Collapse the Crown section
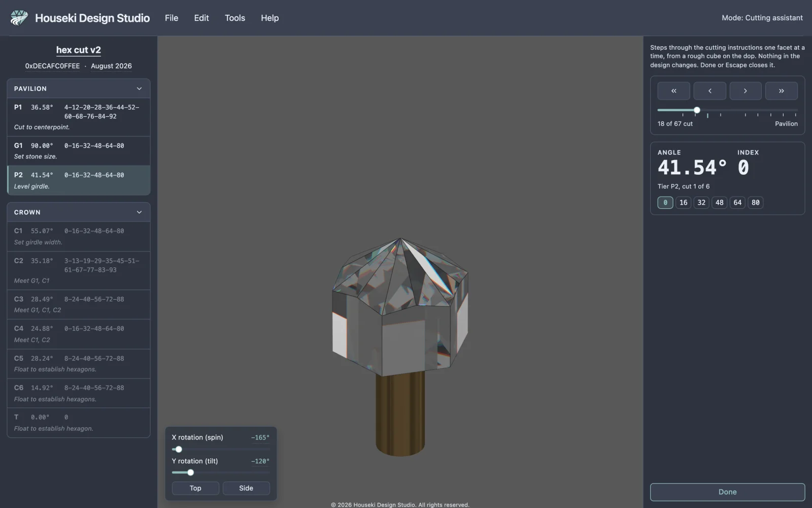Image resolution: width=812 pixels, height=508 pixels. coord(79,212)
